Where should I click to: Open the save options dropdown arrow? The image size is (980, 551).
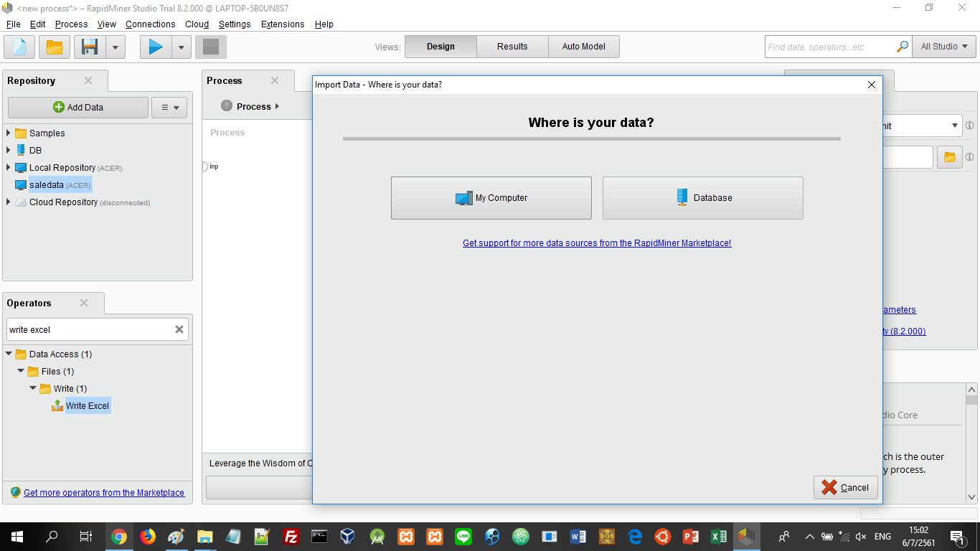point(116,47)
